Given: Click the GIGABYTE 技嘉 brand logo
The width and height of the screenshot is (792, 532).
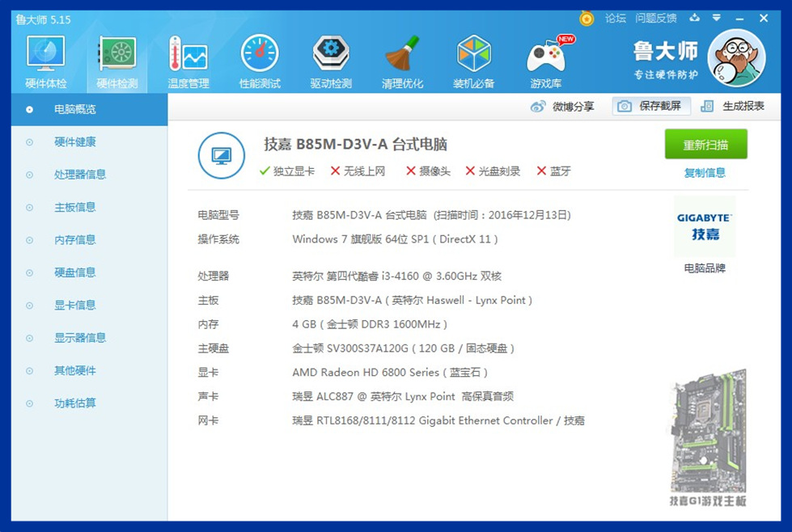Looking at the screenshot, I should 705,226.
